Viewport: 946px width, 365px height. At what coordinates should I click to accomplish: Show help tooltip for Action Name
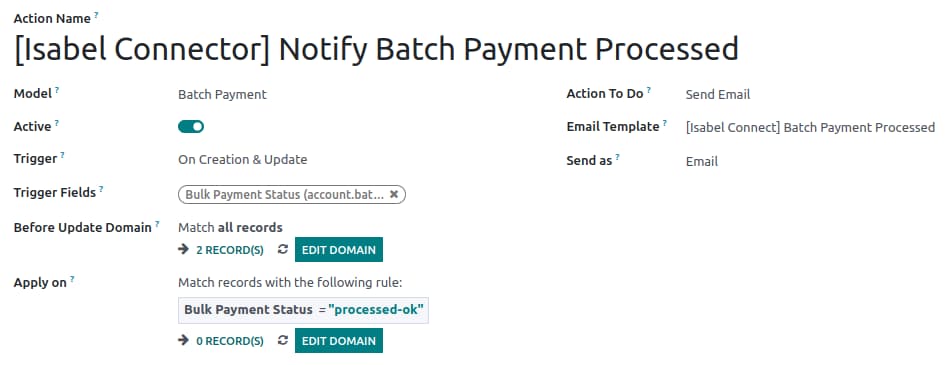coord(96,15)
